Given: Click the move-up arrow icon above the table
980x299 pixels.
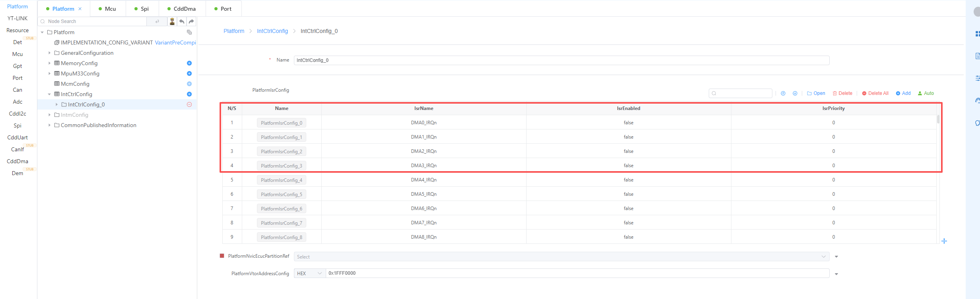Looking at the screenshot, I should coord(783,93).
